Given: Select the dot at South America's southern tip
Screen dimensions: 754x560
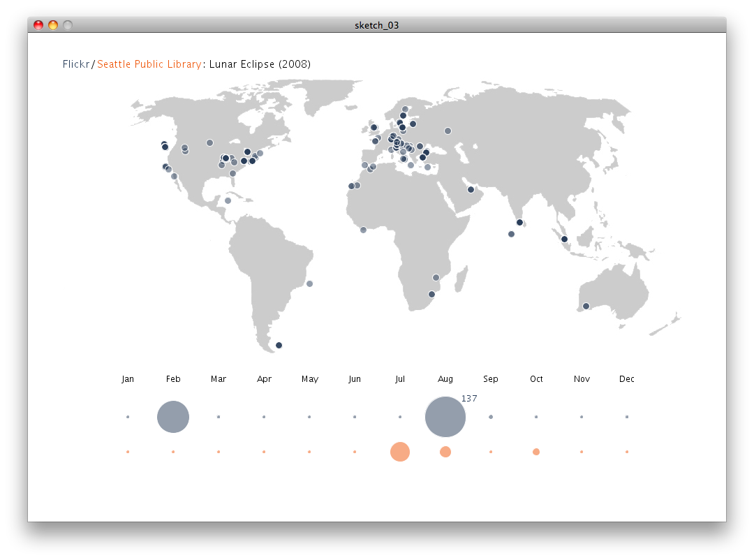Looking at the screenshot, I should click(279, 345).
